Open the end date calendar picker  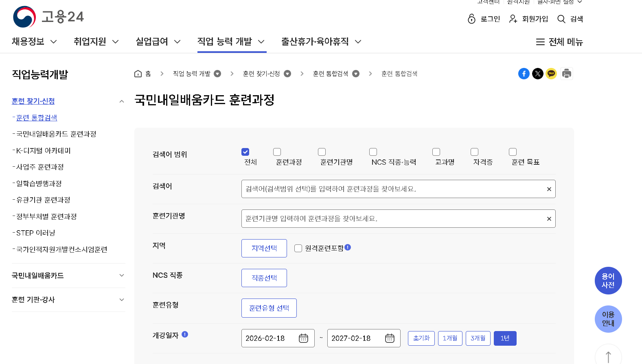(x=390, y=338)
